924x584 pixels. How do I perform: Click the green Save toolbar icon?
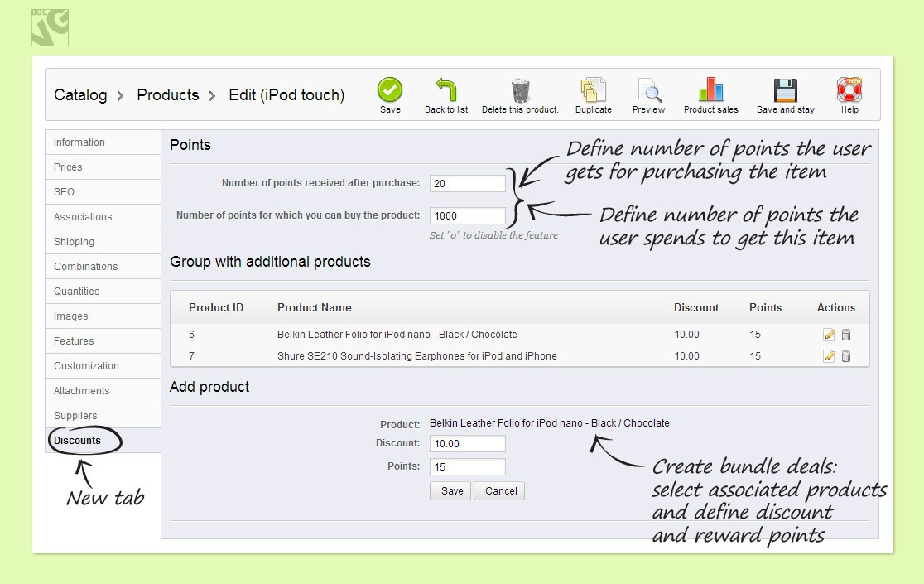click(390, 89)
